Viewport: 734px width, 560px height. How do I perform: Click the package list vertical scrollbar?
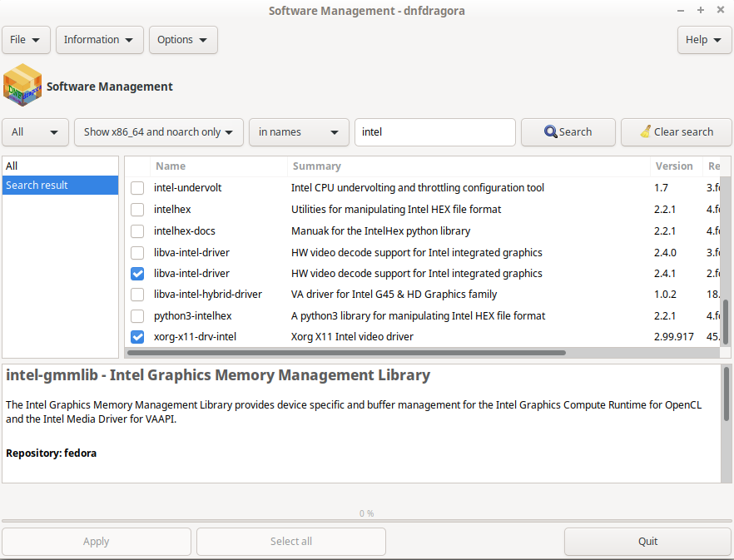(x=726, y=322)
